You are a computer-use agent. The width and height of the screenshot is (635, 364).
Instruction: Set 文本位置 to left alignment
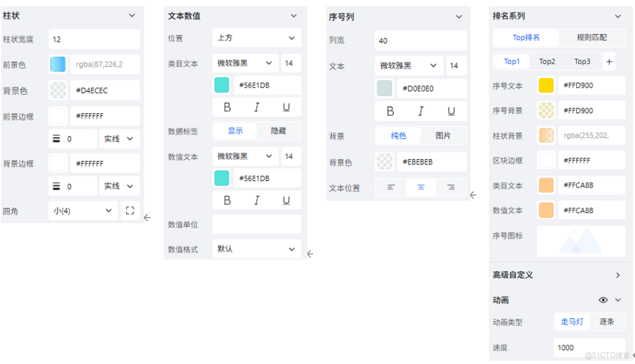tap(390, 188)
